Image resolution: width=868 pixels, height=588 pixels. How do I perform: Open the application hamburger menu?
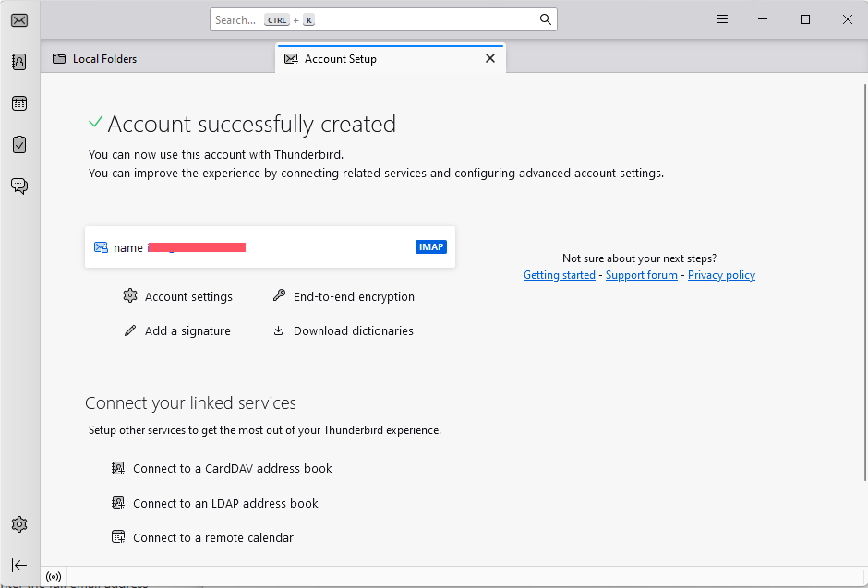tap(721, 18)
